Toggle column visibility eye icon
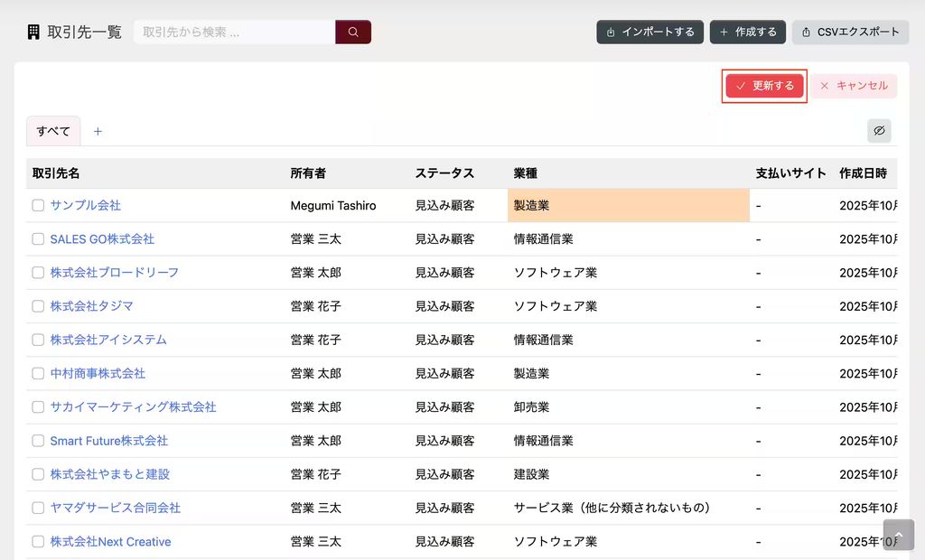The image size is (925, 560). tap(879, 130)
